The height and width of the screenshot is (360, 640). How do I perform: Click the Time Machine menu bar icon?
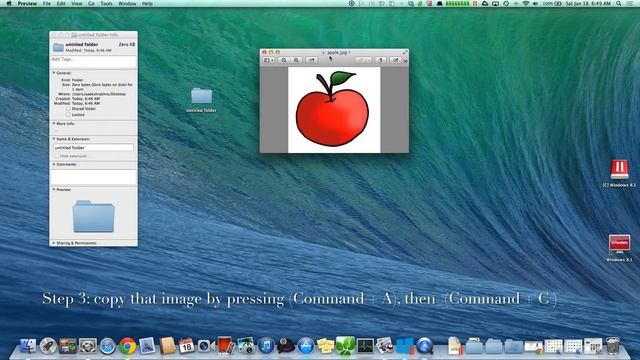tap(506, 3)
